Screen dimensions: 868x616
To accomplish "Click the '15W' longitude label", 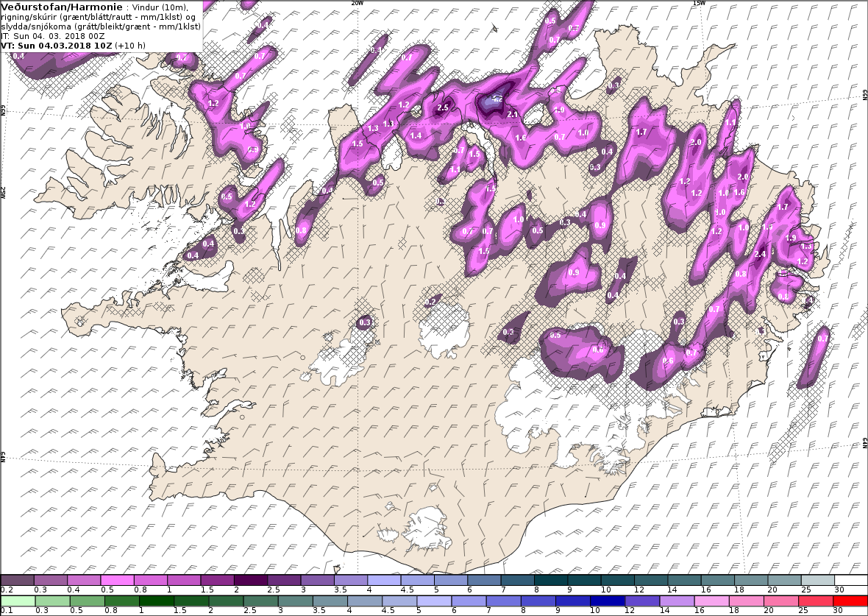I will (699, 3).
